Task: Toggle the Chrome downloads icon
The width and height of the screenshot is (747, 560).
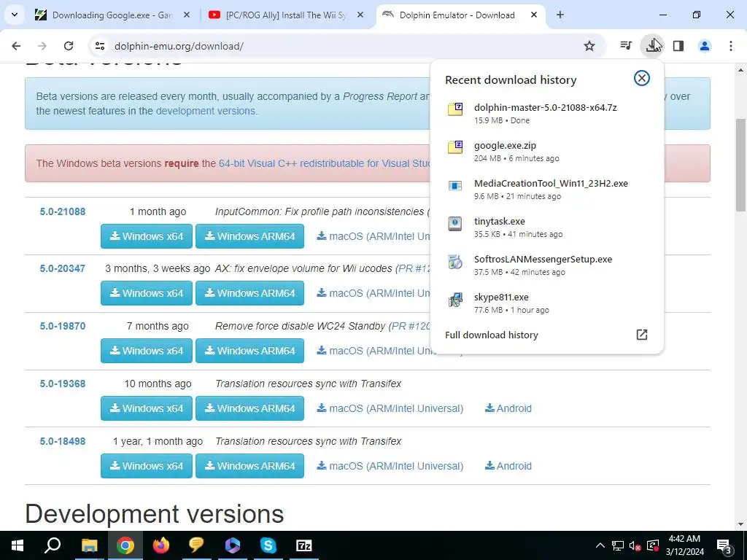Action: 651,46
